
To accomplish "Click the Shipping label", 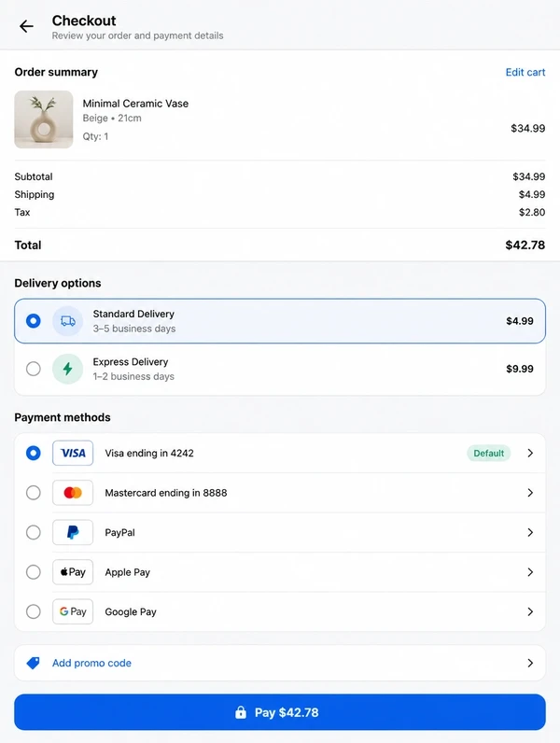I will click(35, 195).
